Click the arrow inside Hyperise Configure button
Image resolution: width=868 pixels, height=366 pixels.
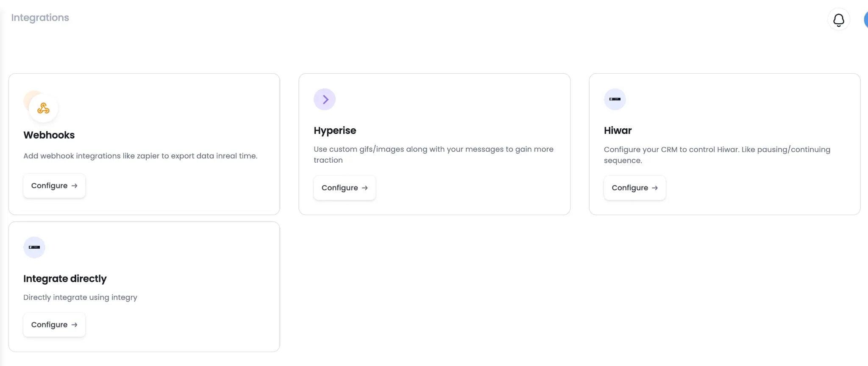pos(364,188)
